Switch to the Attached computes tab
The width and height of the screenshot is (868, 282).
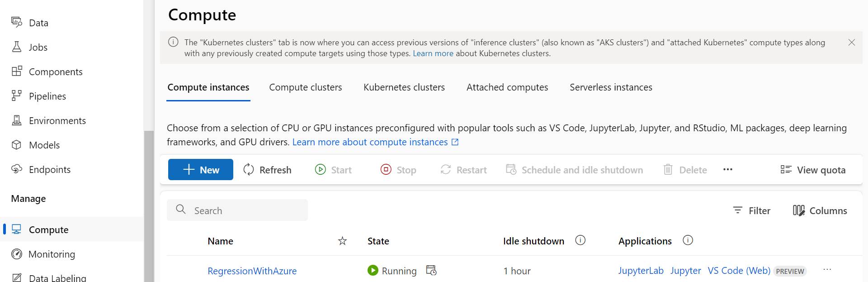[x=507, y=87]
